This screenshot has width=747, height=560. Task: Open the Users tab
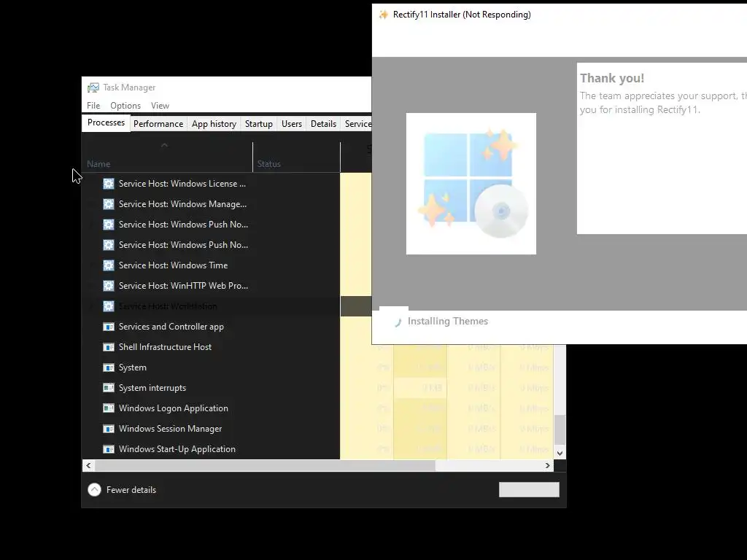coord(292,124)
